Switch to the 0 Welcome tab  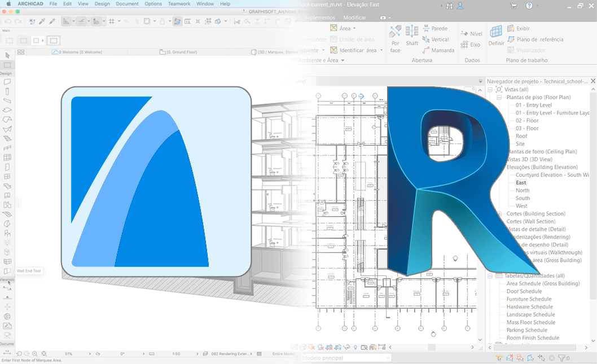pos(77,52)
